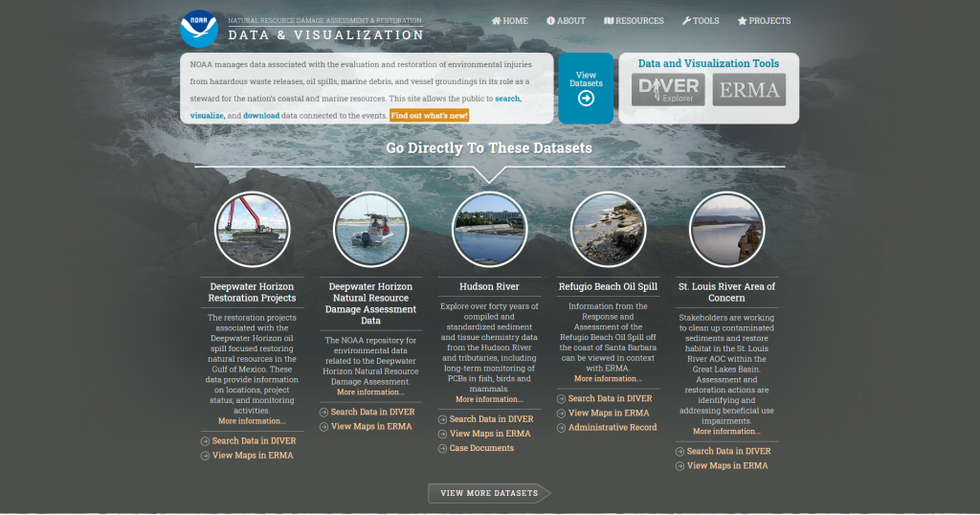
Task: Click arrow icon beside Restoration Projects View Maps
Action: point(205,456)
